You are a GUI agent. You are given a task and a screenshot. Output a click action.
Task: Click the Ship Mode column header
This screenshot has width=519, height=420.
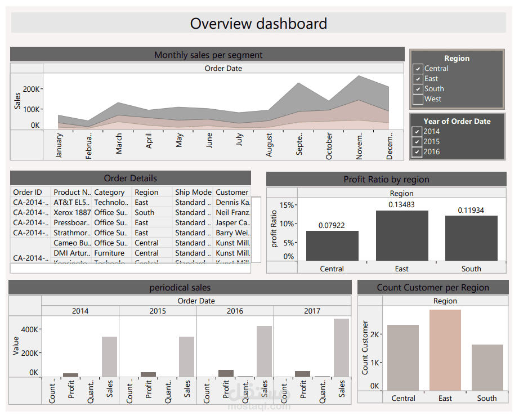pyautogui.click(x=193, y=193)
